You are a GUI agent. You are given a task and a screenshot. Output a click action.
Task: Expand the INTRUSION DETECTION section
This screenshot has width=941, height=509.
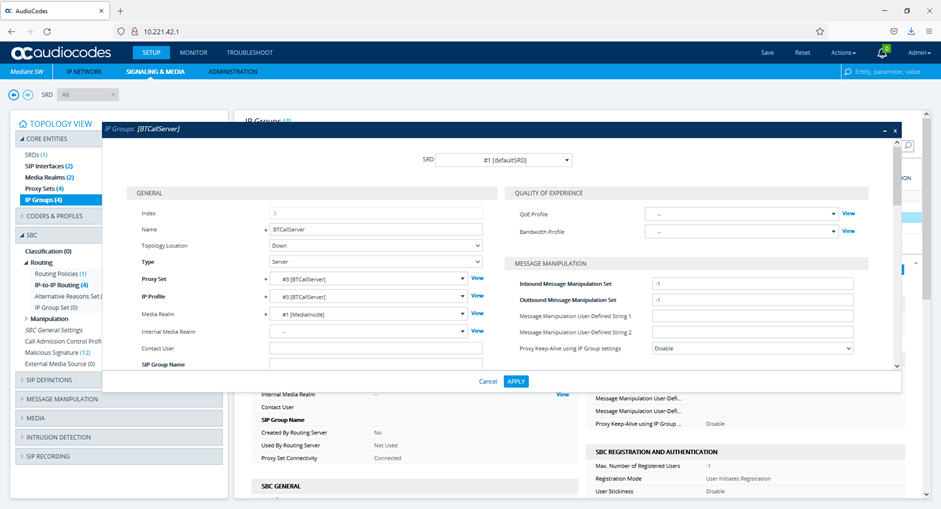tap(119, 438)
